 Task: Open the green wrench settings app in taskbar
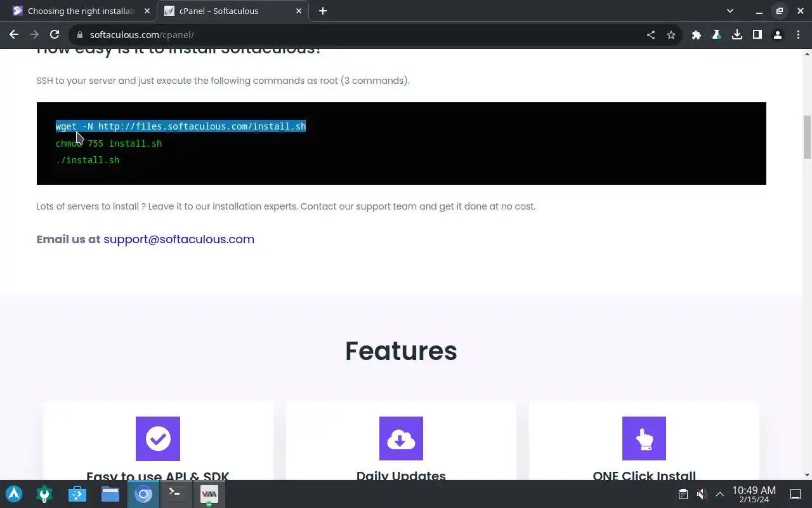tap(44, 494)
